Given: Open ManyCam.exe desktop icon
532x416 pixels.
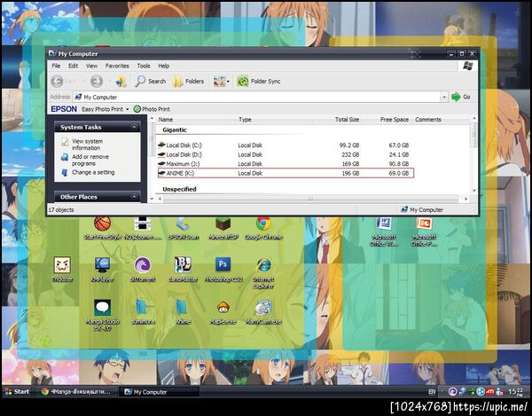Looking at the screenshot, I should coord(263,312).
